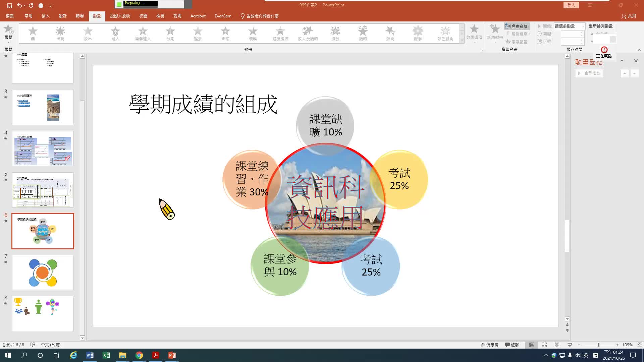Click the 全部播放 Play All button

point(589,73)
